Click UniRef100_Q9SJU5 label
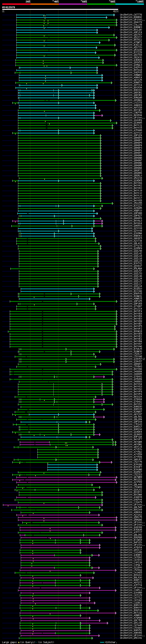Viewport: 146px width, 644px height. click(131, 623)
